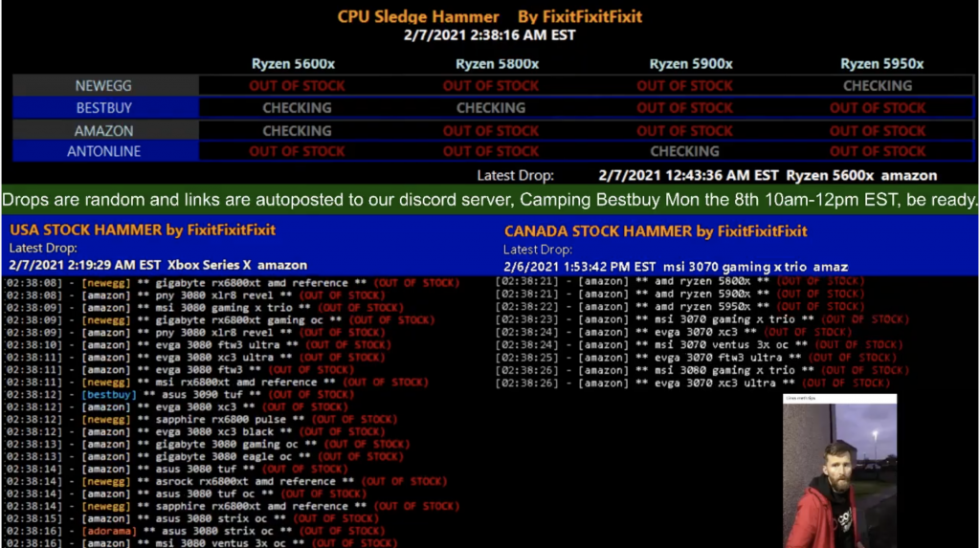
Task: Click Newegg's CHECKING status for Ryzen 5950x
Action: (x=878, y=86)
